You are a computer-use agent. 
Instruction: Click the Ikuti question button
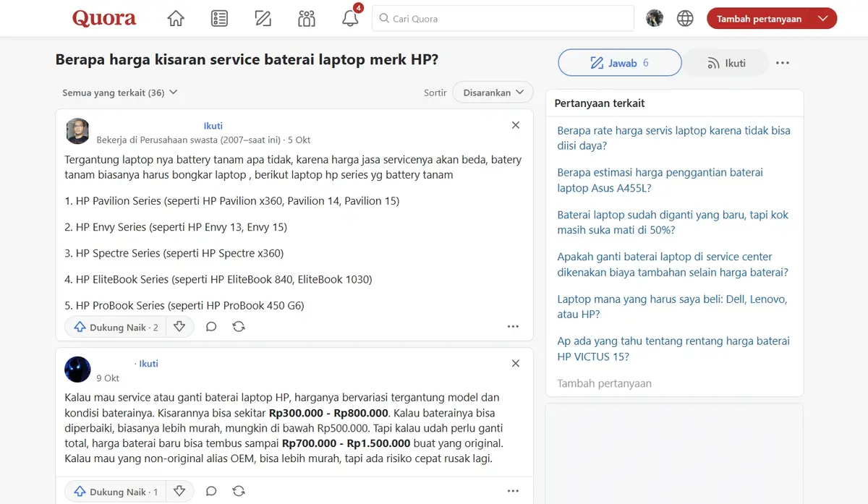click(x=726, y=63)
